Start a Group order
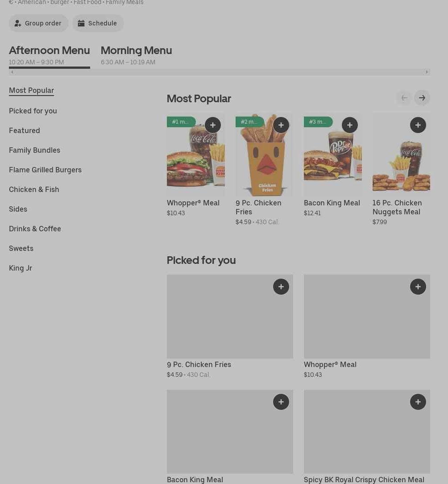 click(39, 23)
